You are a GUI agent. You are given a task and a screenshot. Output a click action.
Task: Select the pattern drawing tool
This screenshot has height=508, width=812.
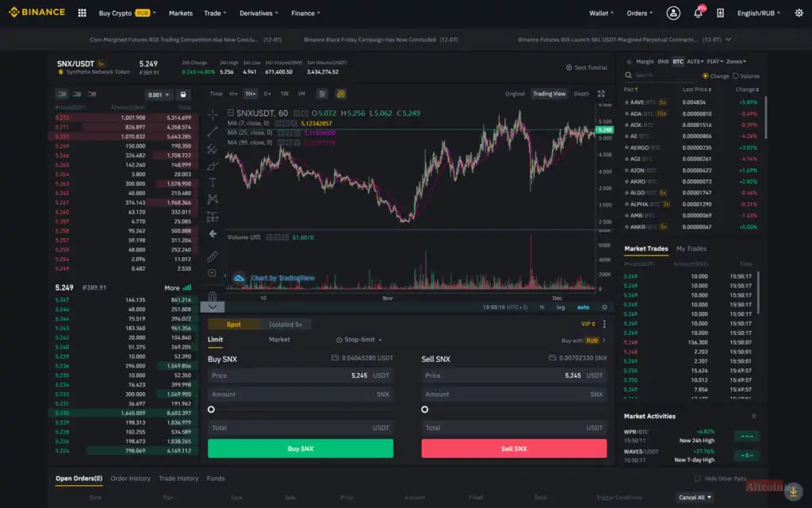pyautogui.click(x=213, y=199)
